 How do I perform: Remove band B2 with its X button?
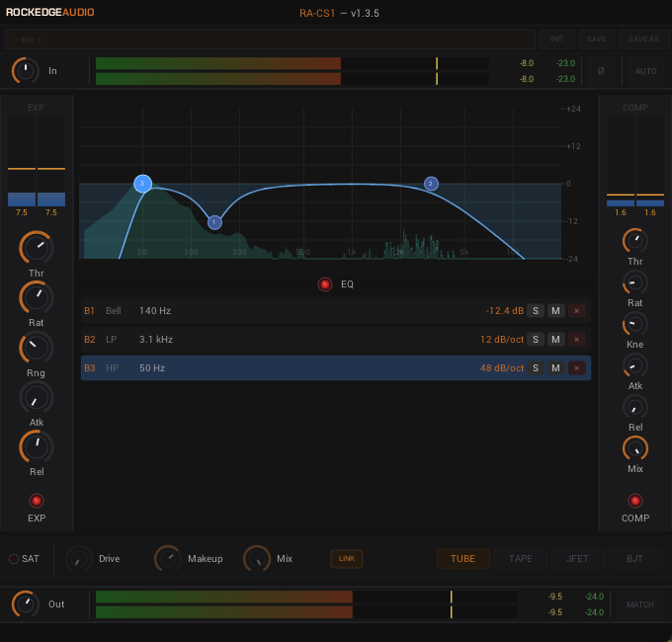coord(577,340)
